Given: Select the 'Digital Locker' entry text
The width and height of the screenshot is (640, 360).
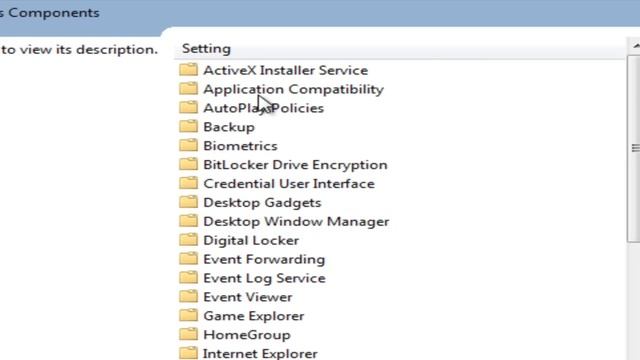Looking at the screenshot, I should coord(251,240).
